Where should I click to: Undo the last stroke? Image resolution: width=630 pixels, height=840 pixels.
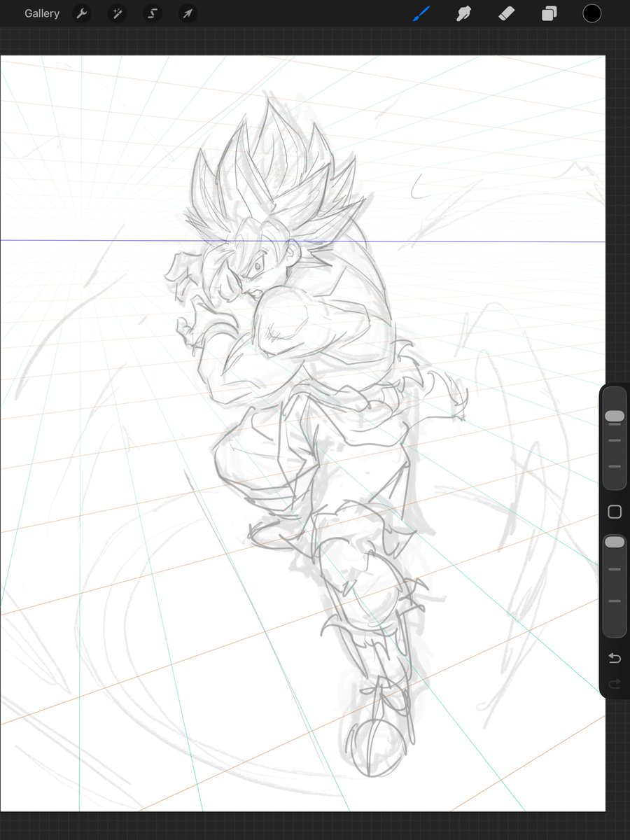(615, 658)
